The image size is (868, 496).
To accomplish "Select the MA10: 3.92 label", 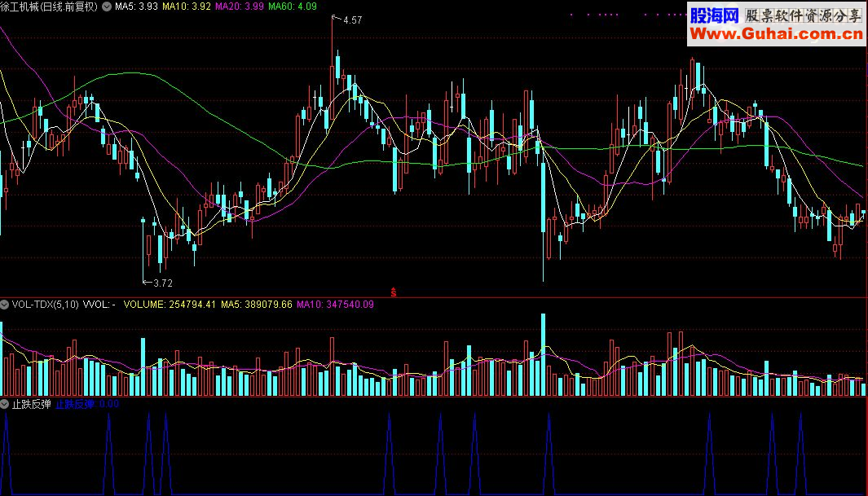I will click(x=187, y=7).
